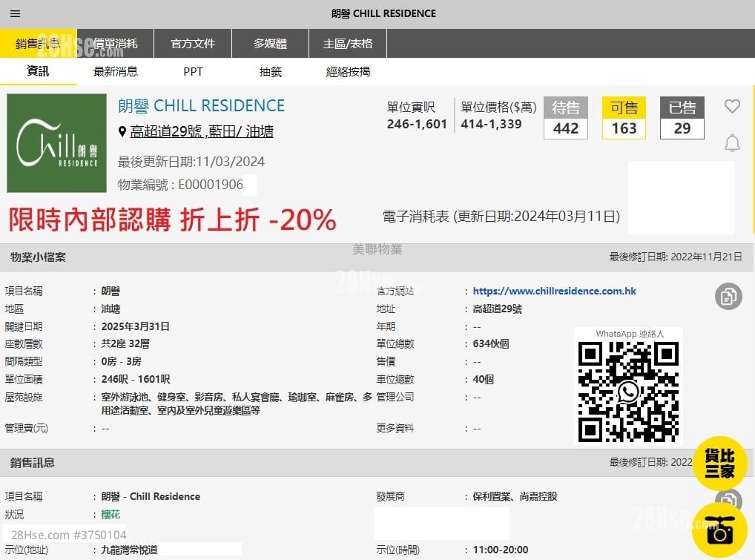
Task: Open the 最新消息 sub-tab
Action: coord(116,72)
